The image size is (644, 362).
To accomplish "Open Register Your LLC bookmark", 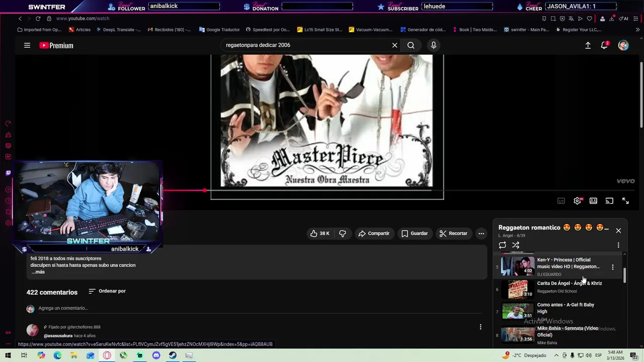I will click(x=579, y=30).
